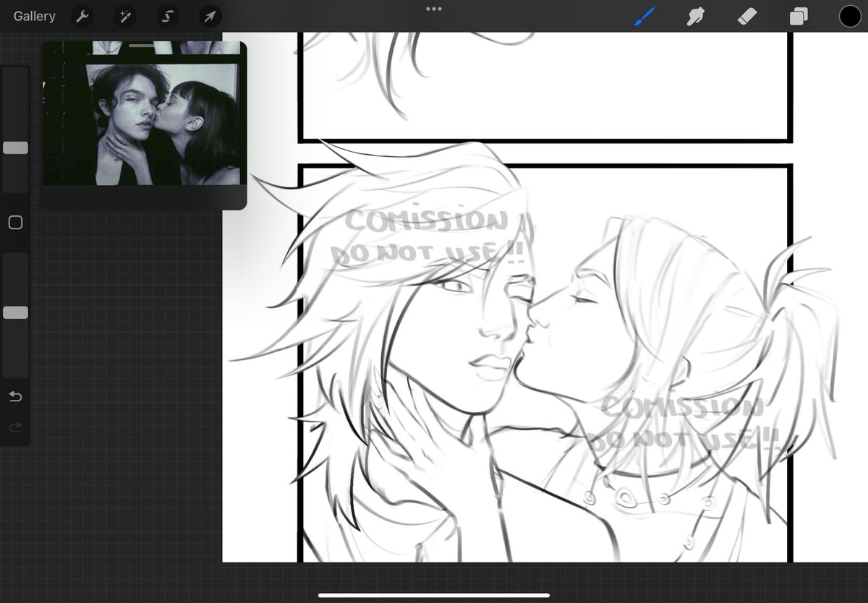Switch to the Smudge tool
This screenshot has width=868, height=603.
click(x=695, y=14)
